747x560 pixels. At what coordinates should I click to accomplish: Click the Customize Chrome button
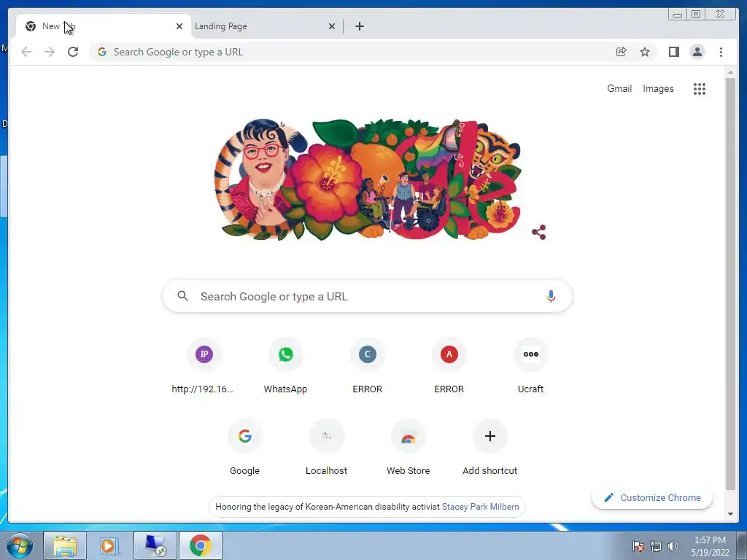(x=651, y=497)
